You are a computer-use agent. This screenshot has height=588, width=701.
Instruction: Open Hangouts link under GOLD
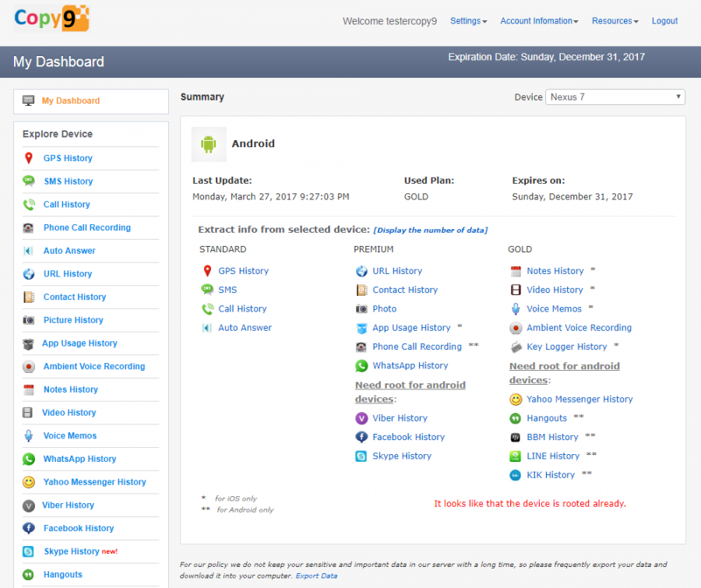(x=547, y=418)
